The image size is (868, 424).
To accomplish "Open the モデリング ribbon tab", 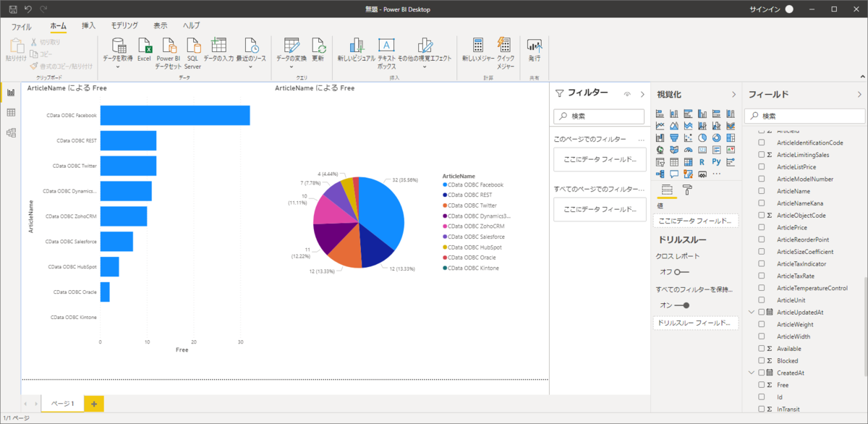I will (x=125, y=25).
